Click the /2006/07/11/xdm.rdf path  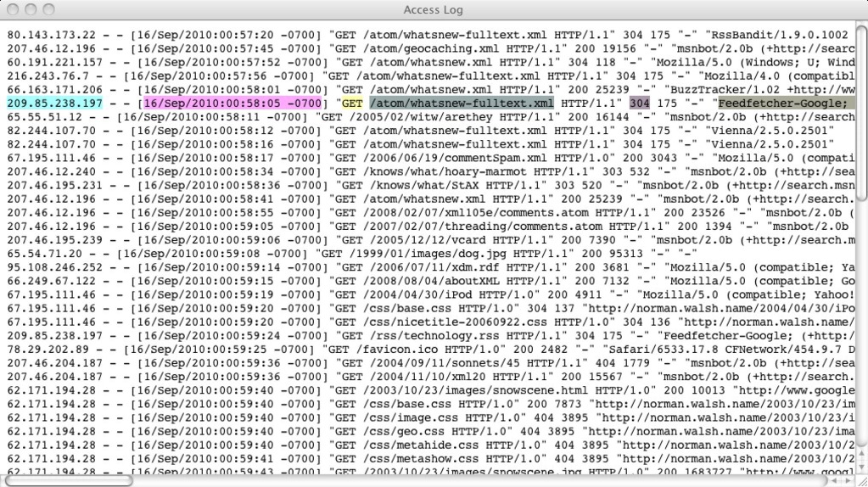434,267
